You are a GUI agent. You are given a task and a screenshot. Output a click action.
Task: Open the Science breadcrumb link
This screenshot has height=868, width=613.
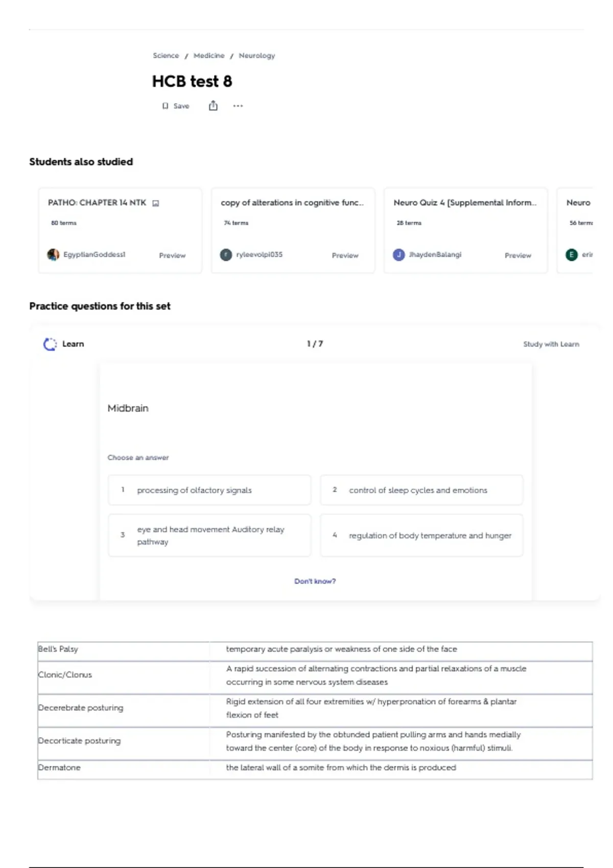click(166, 56)
